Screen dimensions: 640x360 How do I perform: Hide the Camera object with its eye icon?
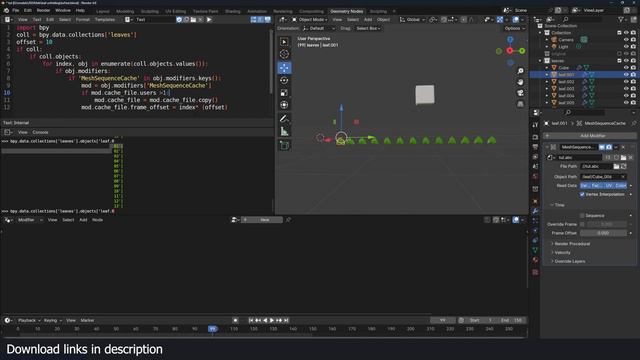tap(626, 40)
